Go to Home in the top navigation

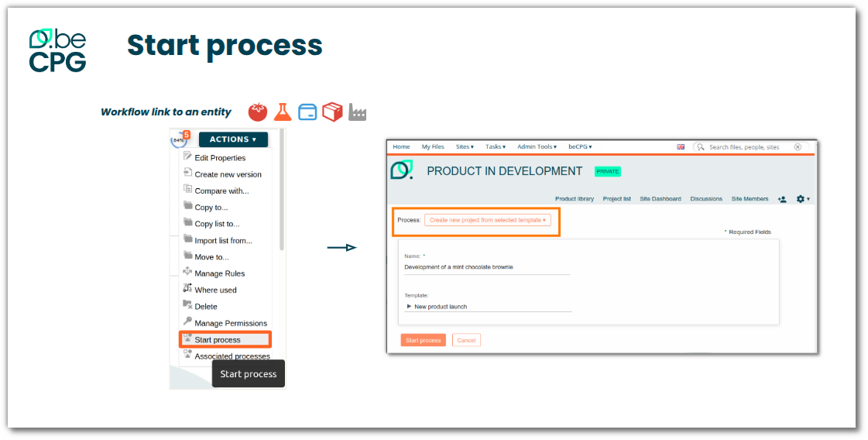[x=401, y=147]
